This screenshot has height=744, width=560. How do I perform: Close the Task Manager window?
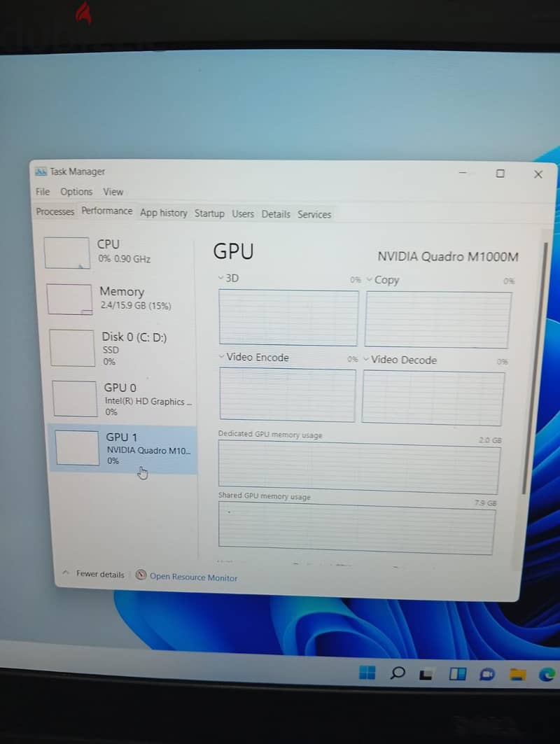538,174
